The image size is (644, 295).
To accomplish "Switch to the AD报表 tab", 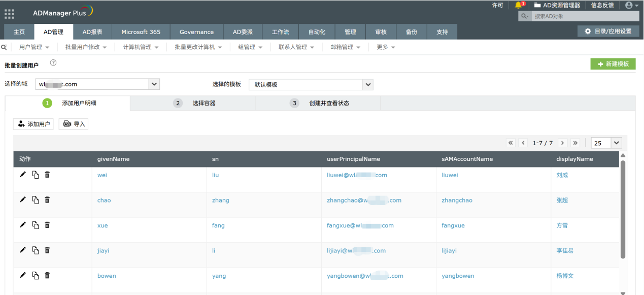I will point(92,32).
